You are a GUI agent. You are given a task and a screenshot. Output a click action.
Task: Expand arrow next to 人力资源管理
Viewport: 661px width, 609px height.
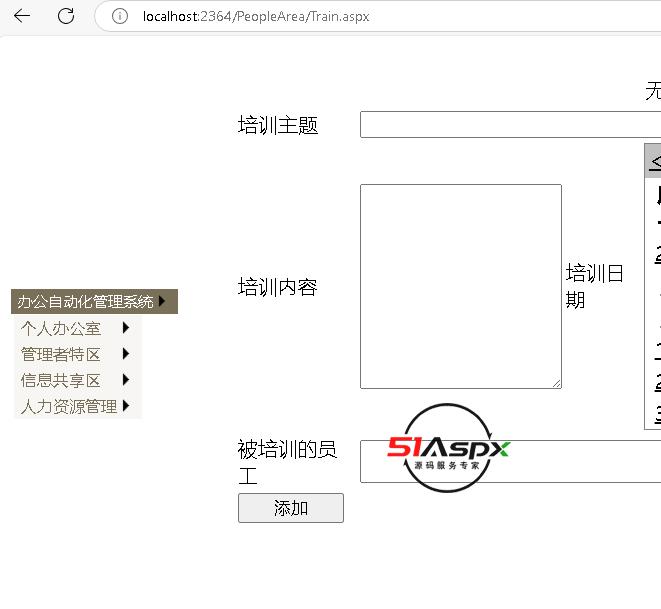tap(126, 406)
